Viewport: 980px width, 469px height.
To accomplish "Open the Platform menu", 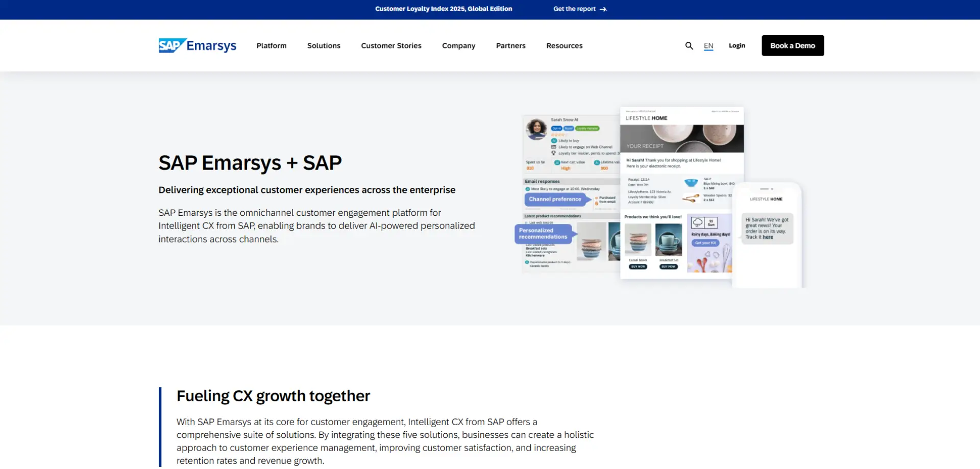I will click(x=272, y=45).
